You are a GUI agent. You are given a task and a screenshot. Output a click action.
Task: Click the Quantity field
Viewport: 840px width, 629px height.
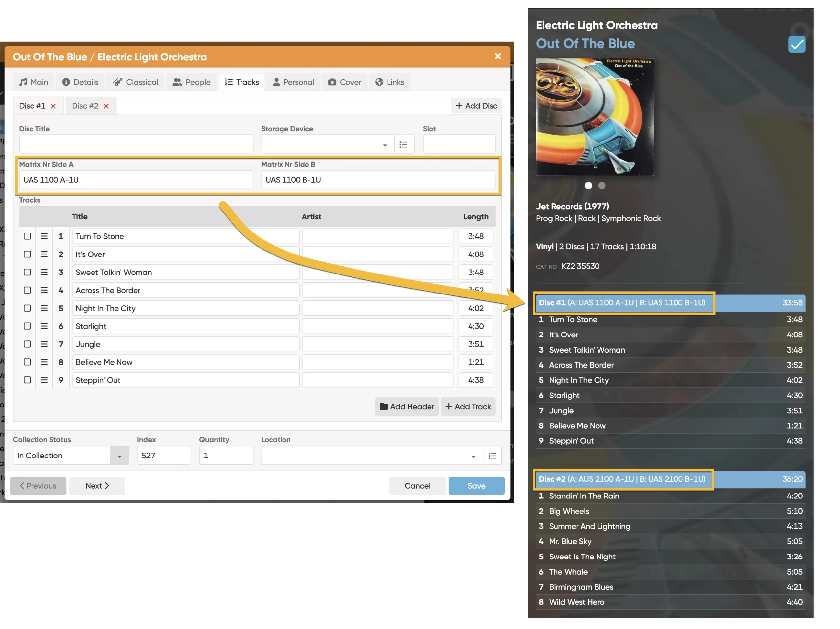pos(226,456)
